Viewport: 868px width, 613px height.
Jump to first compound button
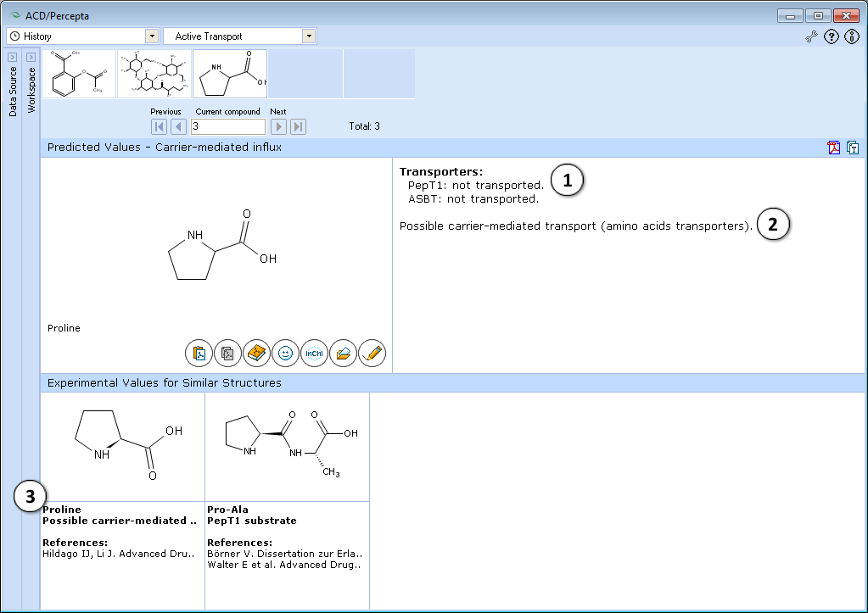pos(159,126)
